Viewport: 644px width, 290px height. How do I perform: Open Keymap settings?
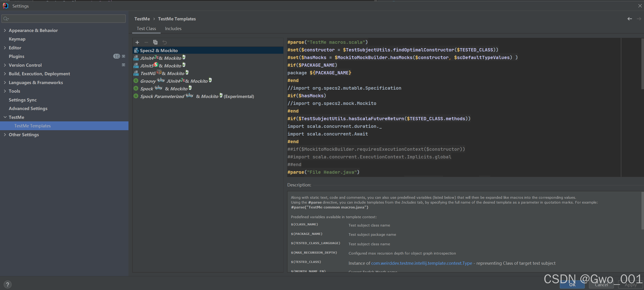(17, 39)
